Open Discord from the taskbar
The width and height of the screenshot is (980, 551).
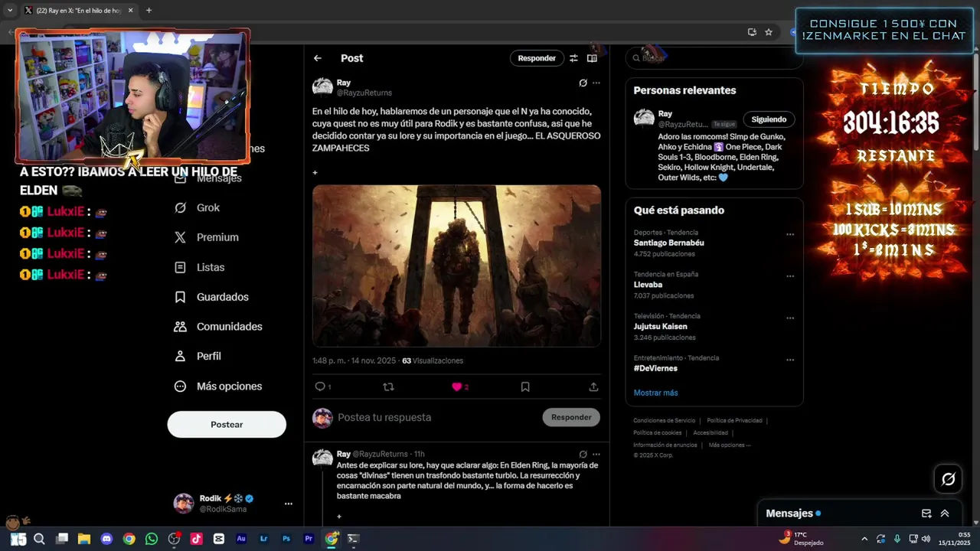pos(106,539)
